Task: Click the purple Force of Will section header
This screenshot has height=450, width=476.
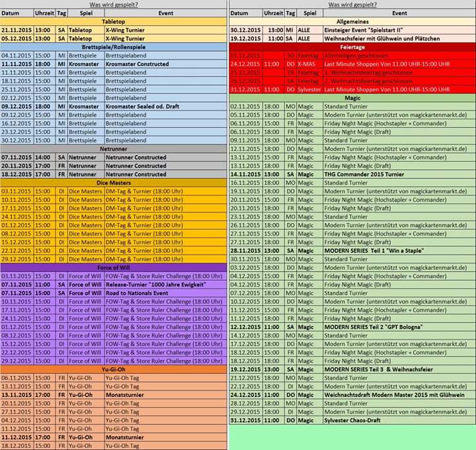Action: tap(114, 267)
